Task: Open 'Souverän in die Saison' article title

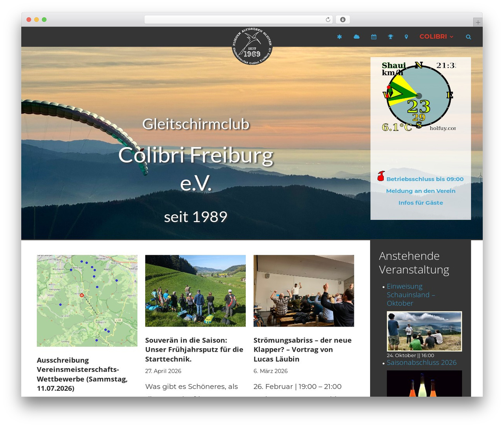Action: [194, 349]
